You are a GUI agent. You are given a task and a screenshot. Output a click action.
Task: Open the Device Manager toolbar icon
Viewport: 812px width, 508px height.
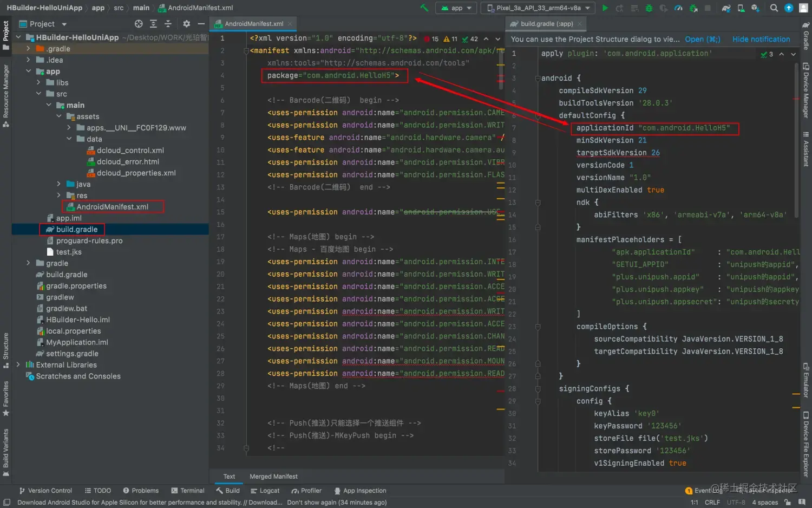[741, 8]
